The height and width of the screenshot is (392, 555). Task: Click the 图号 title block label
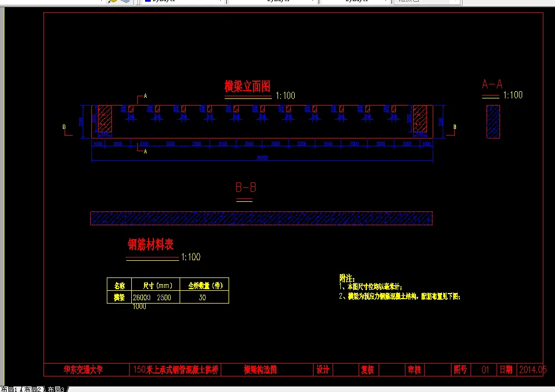tap(460, 370)
